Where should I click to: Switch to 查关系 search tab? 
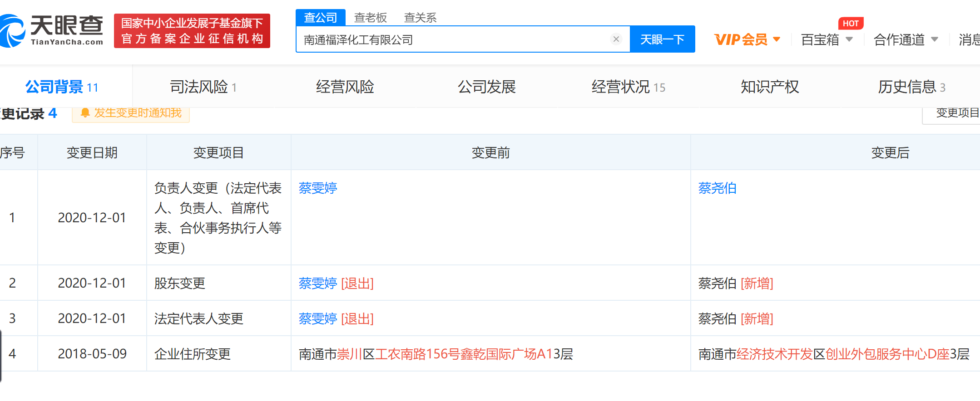pos(420,18)
